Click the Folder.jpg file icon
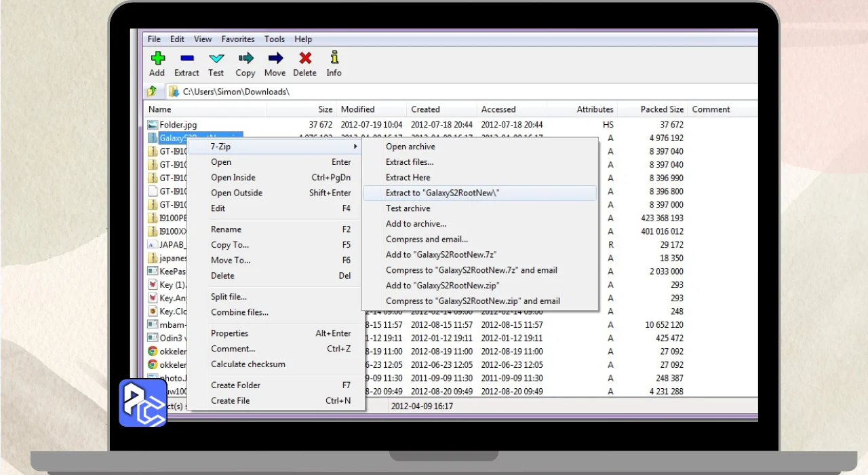This screenshot has width=868, height=475. [x=153, y=125]
